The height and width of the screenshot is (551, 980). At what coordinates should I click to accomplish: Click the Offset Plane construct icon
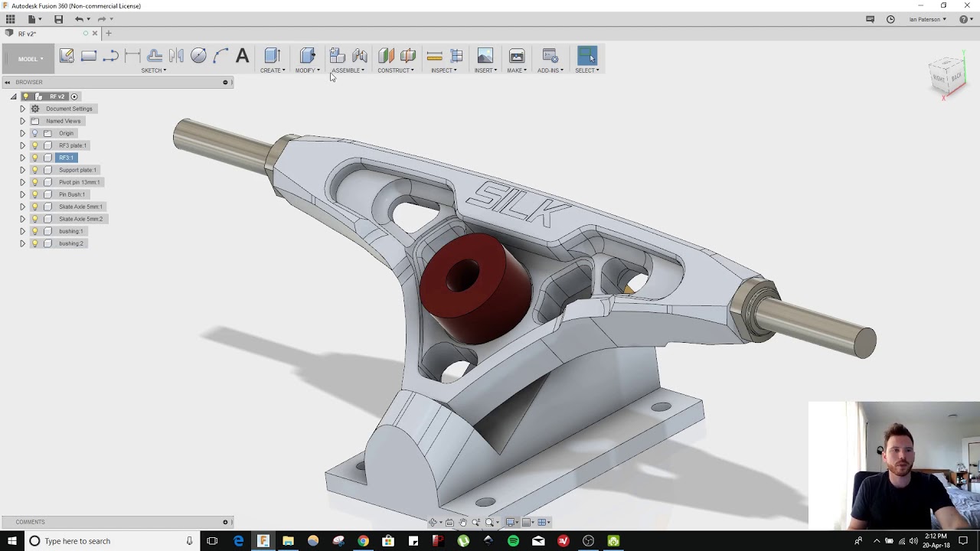(x=386, y=56)
